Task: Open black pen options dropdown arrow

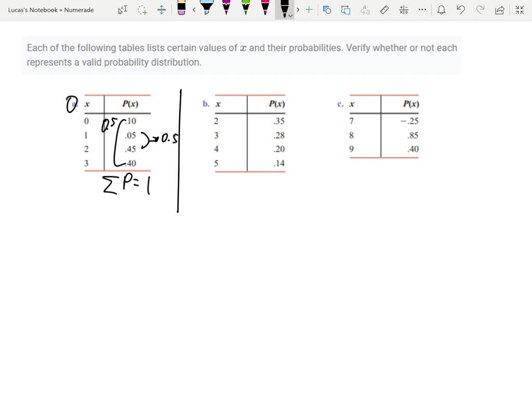Action: (291, 16)
